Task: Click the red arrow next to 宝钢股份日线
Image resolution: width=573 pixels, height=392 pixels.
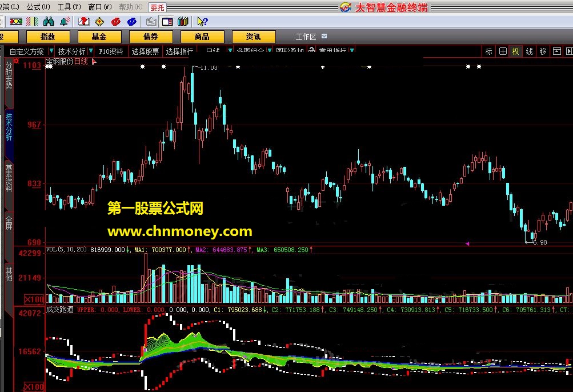Action: coord(94,62)
